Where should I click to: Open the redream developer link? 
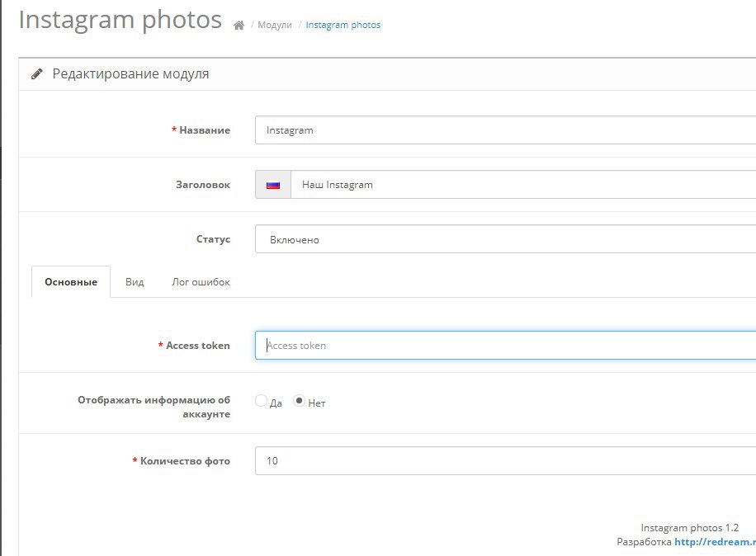coord(715,542)
